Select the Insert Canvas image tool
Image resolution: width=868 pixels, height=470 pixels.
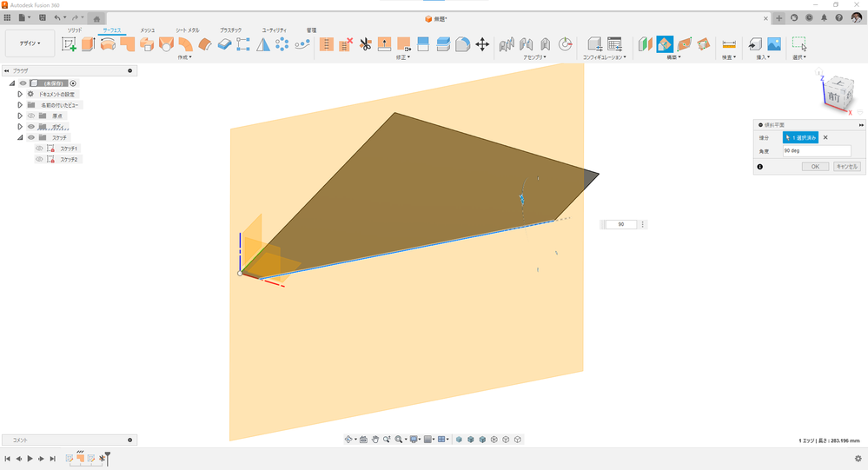[774, 44]
